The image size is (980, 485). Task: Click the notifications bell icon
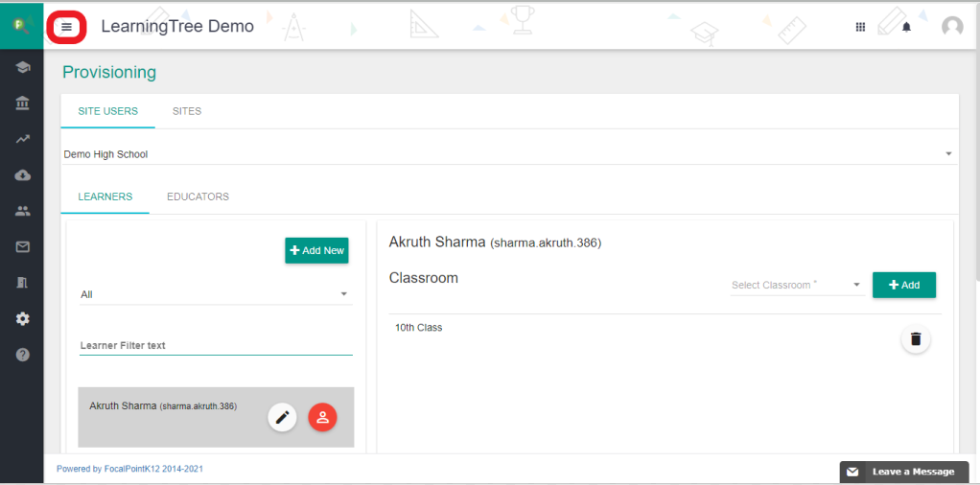pos(906,27)
